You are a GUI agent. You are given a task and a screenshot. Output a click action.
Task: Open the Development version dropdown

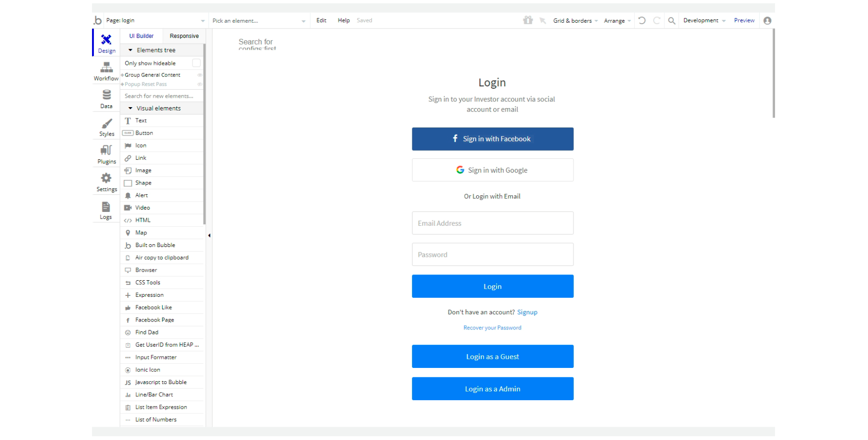(x=704, y=20)
